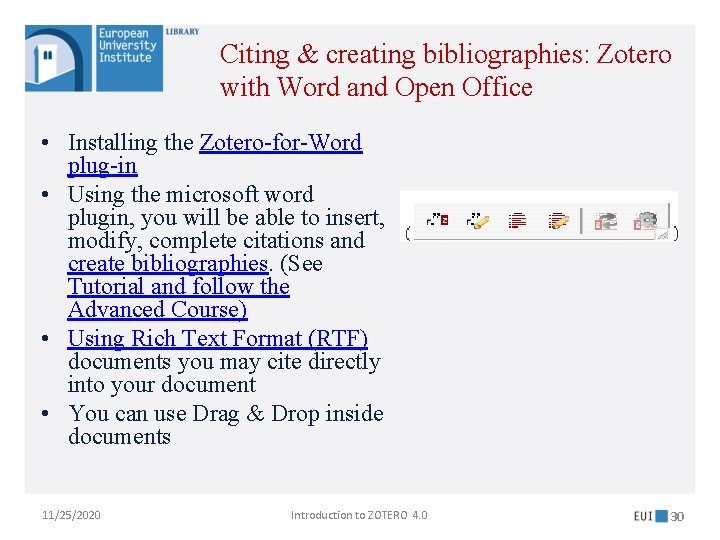This screenshot has width=720, height=540.
Task: Click the Zotero Insert Bibliography toolbar icon
Action: tap(517, 221)
